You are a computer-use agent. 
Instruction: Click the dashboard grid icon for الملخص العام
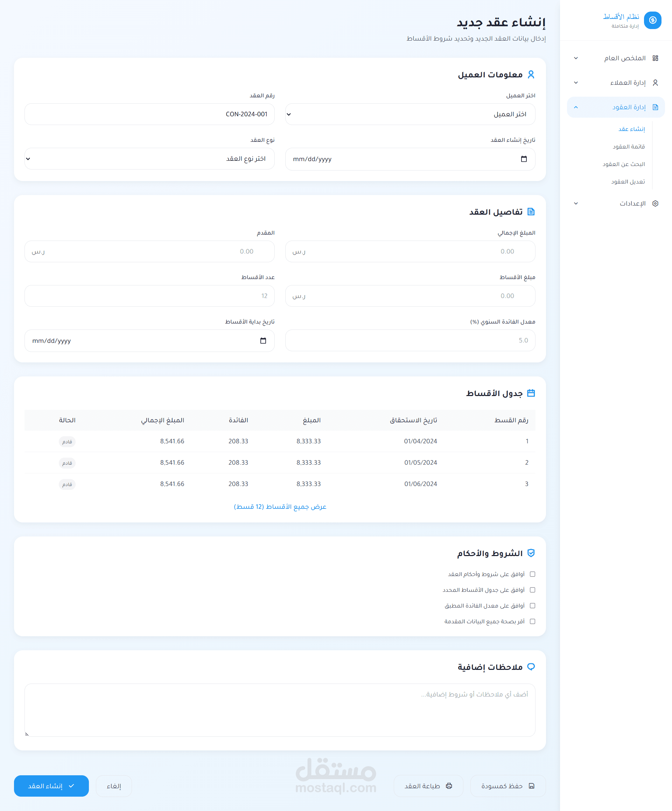tap(655, 58)
